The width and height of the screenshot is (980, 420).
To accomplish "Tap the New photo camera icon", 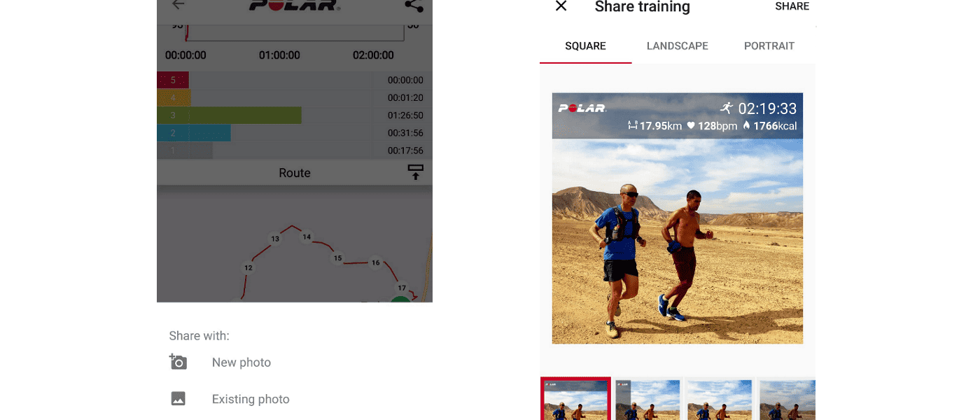I will tap(178, 362).
